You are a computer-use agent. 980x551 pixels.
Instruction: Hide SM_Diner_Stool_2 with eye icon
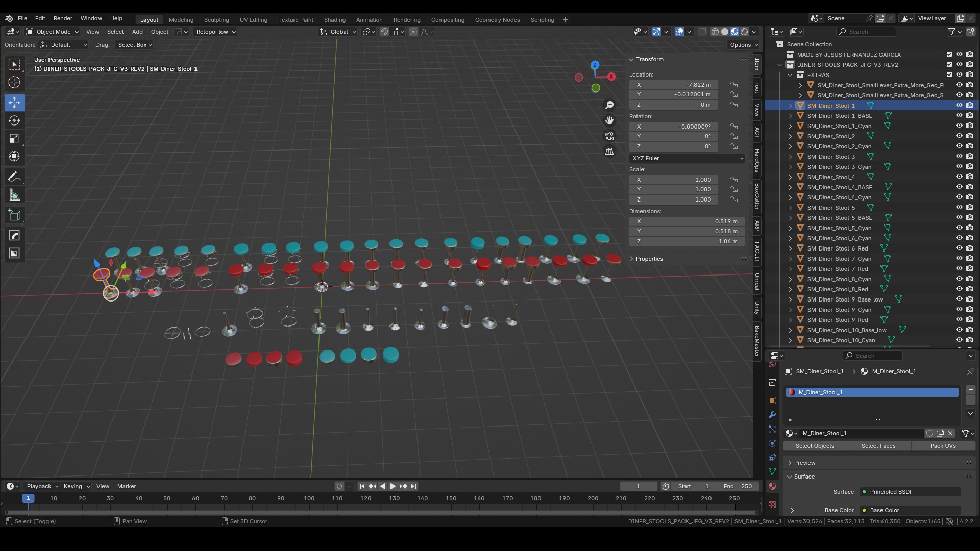[959, 136]
